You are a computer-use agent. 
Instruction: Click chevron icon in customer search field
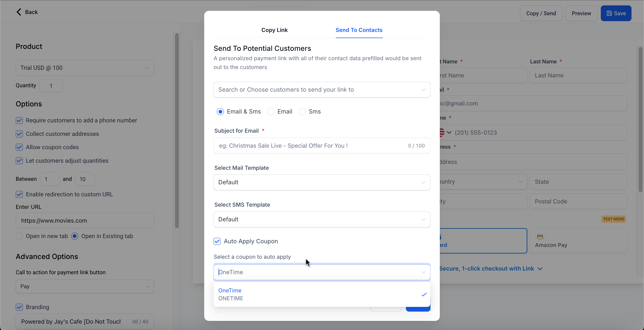point(423,90)
